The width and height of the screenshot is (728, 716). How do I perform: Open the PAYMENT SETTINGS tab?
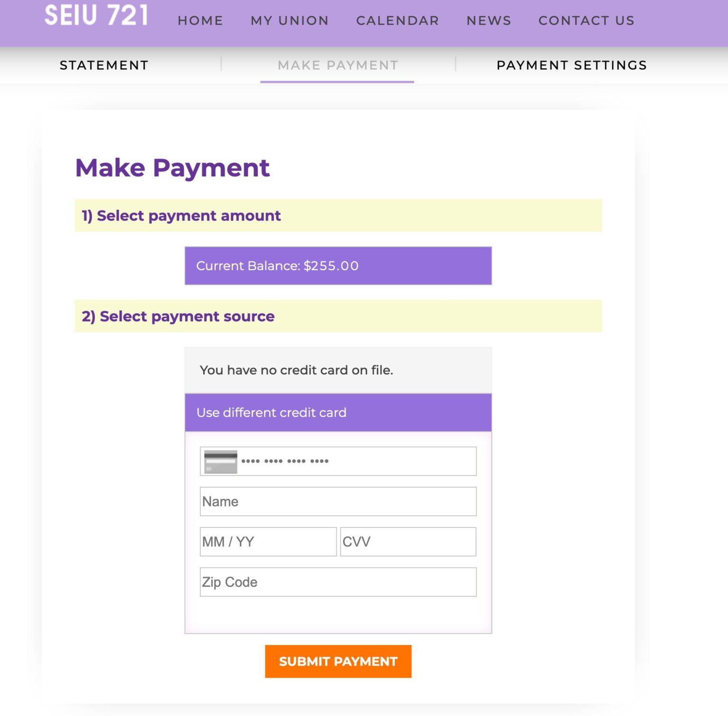571,65
